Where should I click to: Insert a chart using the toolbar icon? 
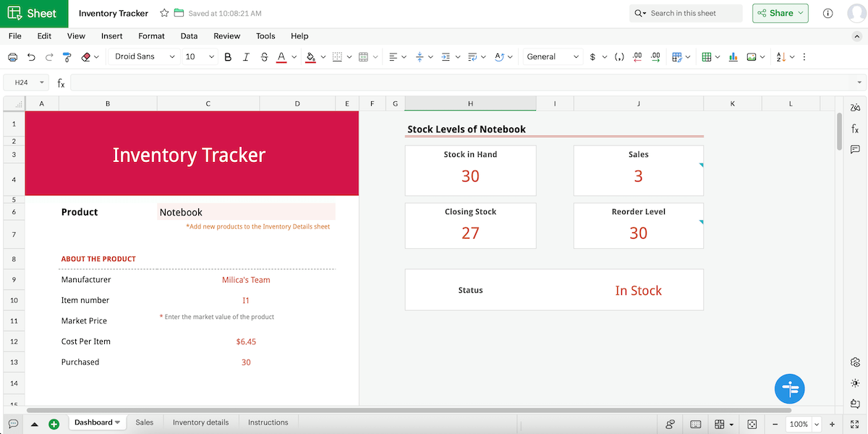pyautogui.click(x=733, y=56)
